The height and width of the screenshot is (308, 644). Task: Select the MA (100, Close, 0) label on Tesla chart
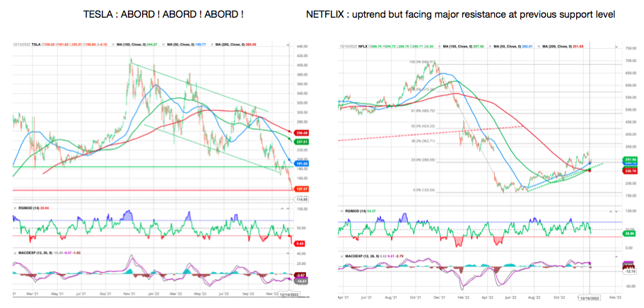[131, 45]
